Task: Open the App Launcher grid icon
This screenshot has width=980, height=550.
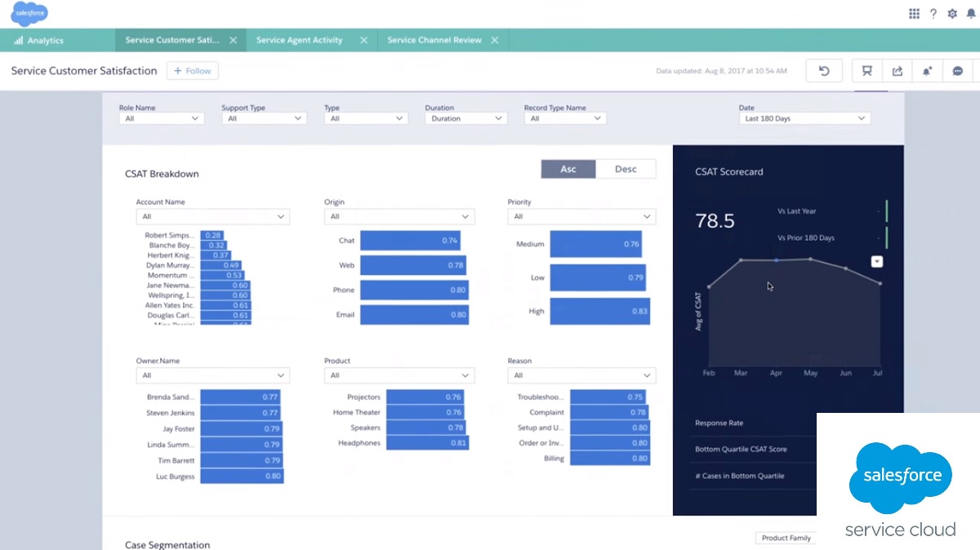Action: tap(914, 14)
